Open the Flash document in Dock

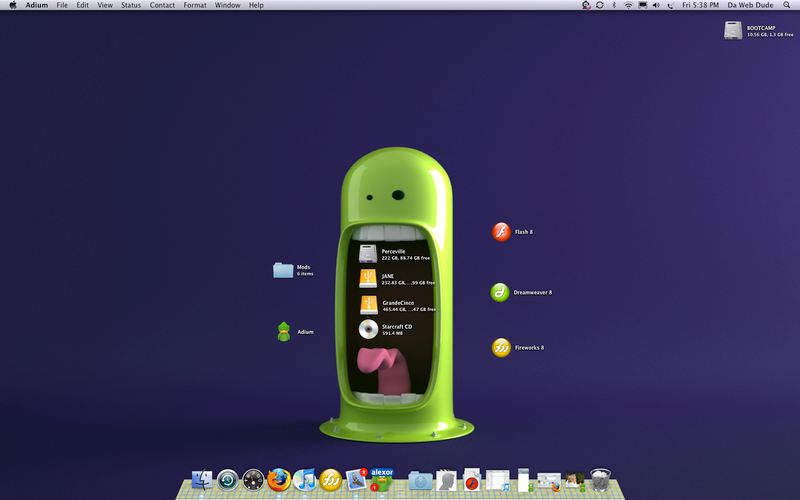[472, 480]
